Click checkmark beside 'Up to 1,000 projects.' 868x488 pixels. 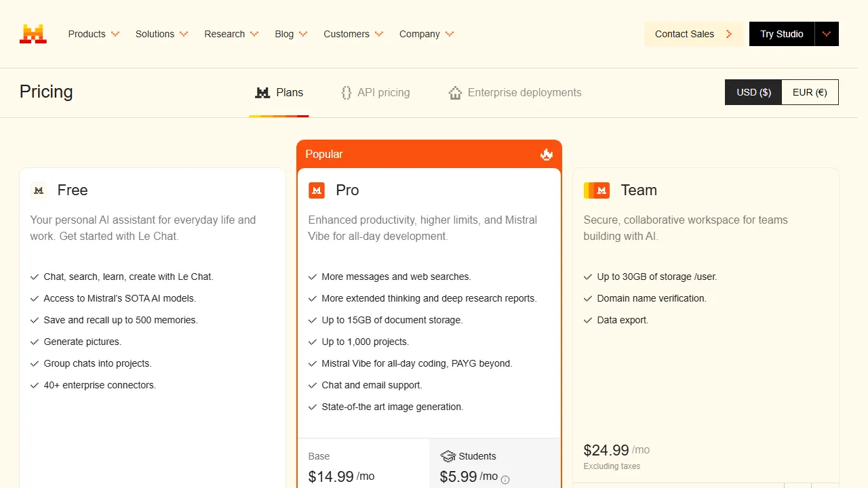tap(313, 342)
